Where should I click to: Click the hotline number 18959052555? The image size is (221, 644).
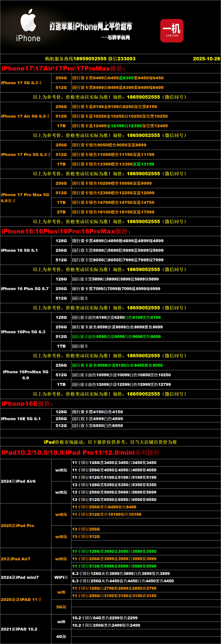coord(90,59)
